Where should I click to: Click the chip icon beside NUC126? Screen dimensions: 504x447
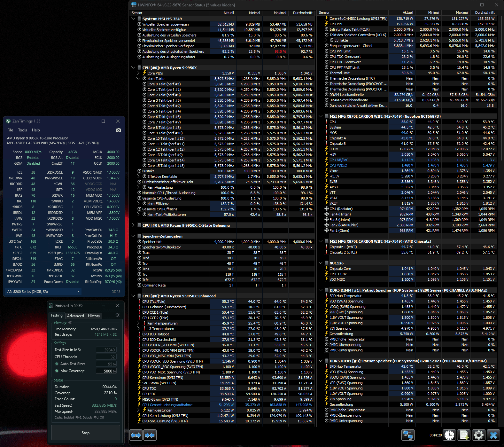[327, 263]
